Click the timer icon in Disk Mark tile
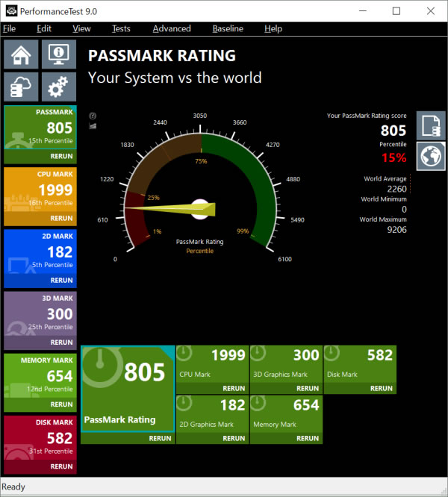Image resolution: width=448 pixels, height=497 pixels. (x=332, y=353)
